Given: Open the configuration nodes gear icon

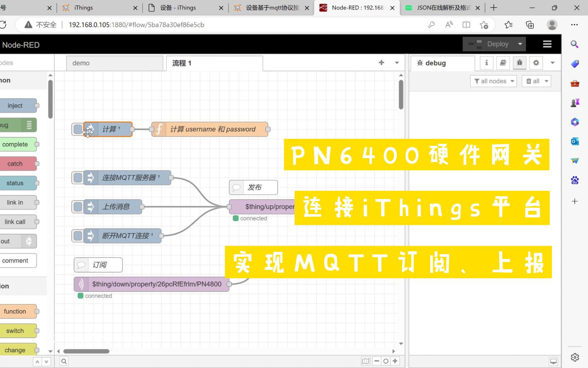Looking at the screenshot, I should pyautogui.click(x=536, y=63).
